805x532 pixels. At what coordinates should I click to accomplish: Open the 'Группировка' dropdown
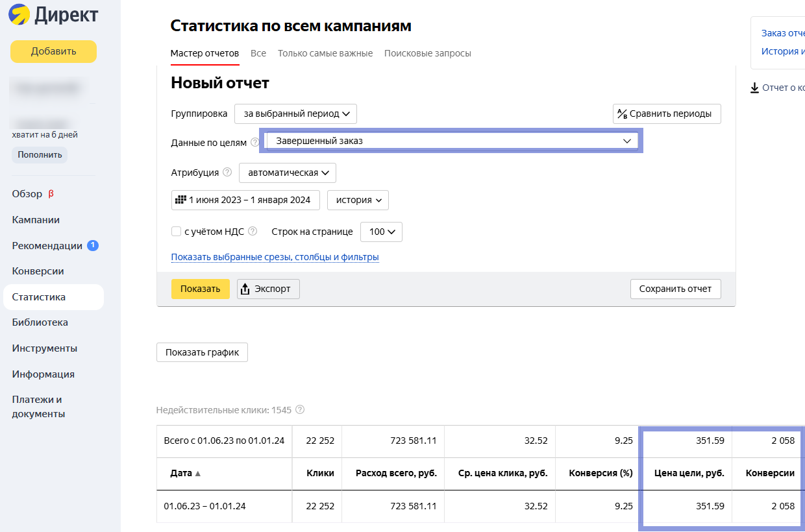295,114
